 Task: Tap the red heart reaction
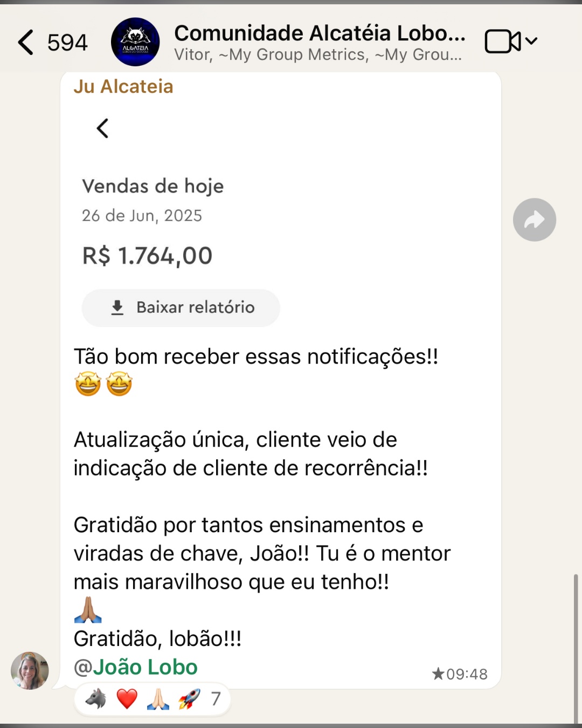(x=127, y=699)
